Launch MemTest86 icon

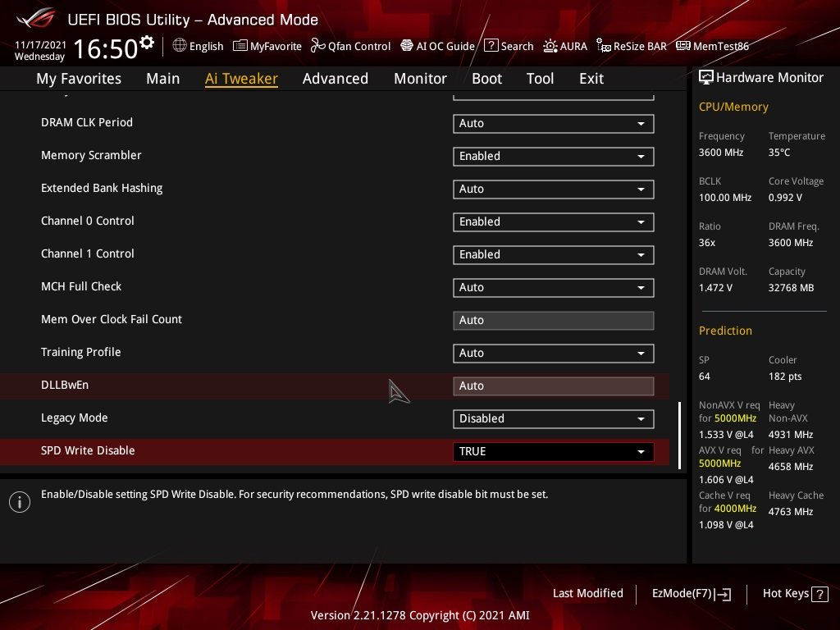(x=683, y=46)
